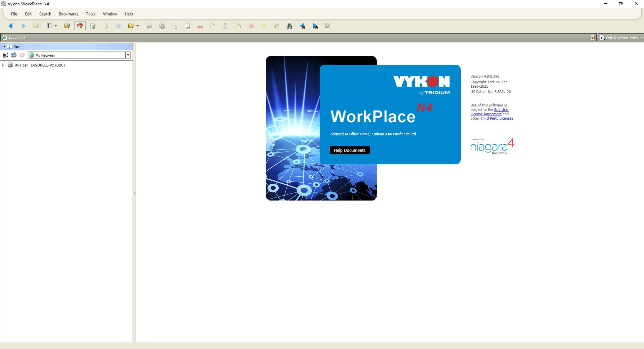Open the End User License Agreement link

490,112
